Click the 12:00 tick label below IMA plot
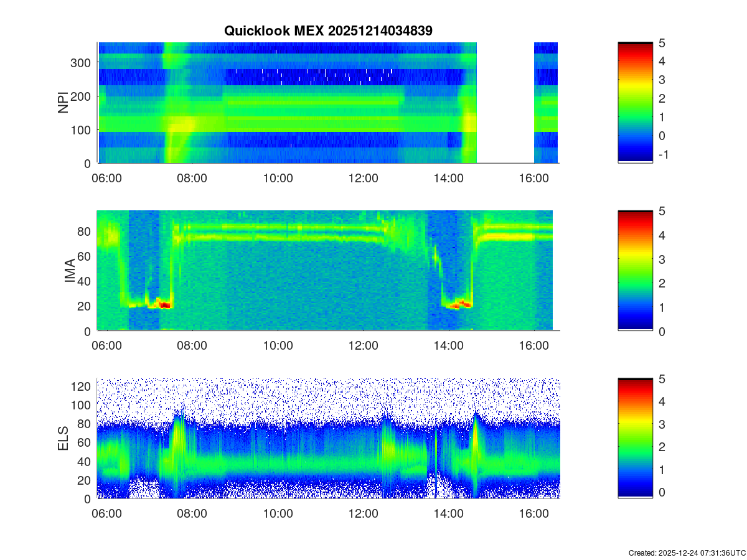This screenshot has width=747, height=560. click(363, 346)
